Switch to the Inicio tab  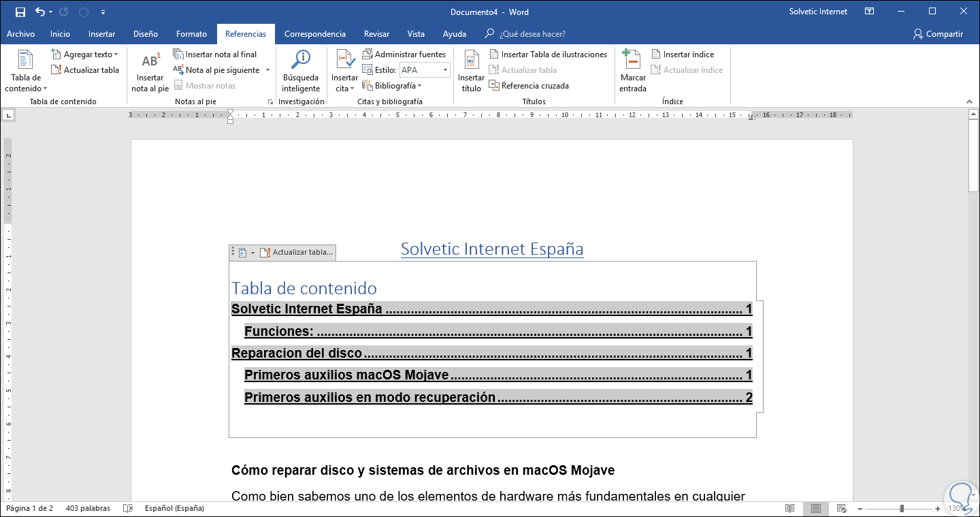60,34
